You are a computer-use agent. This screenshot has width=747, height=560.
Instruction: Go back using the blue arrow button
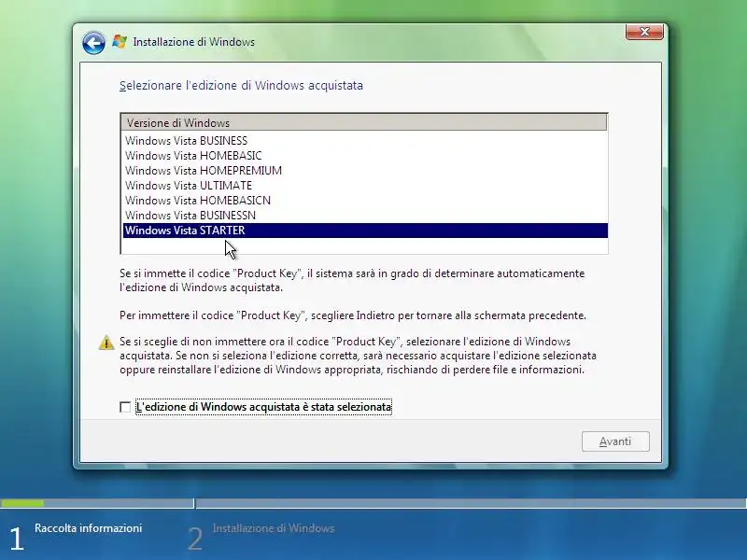93,43
